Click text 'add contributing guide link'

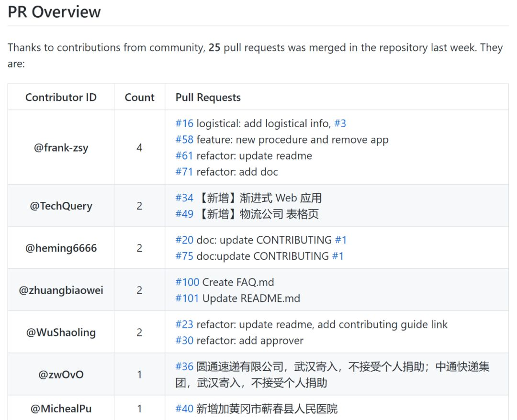tap(383, 324)
